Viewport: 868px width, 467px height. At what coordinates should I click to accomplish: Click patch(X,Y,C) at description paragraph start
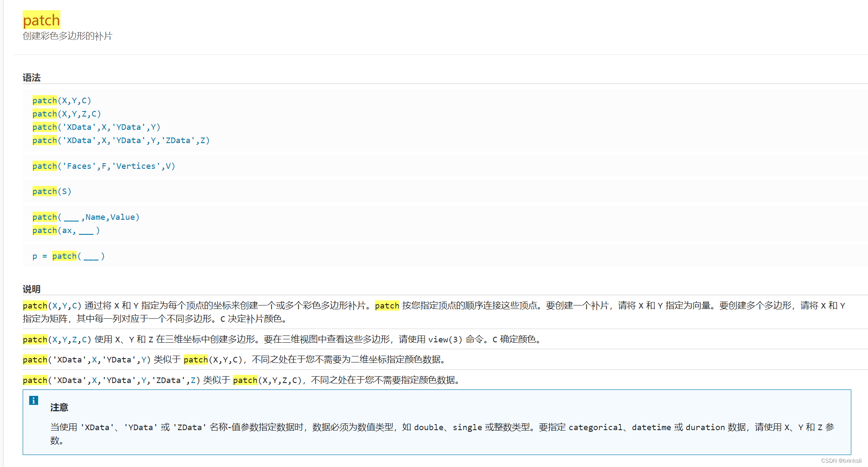tap(52, 306)
